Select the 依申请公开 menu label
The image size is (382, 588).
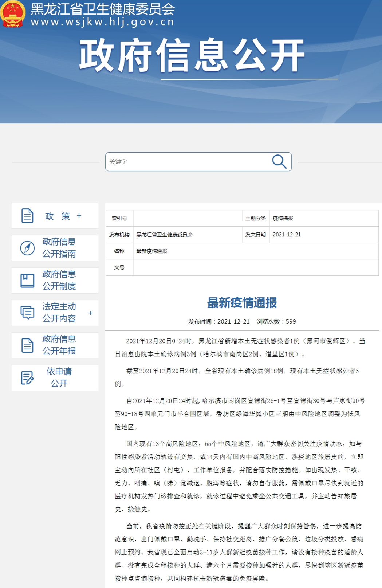59,377
